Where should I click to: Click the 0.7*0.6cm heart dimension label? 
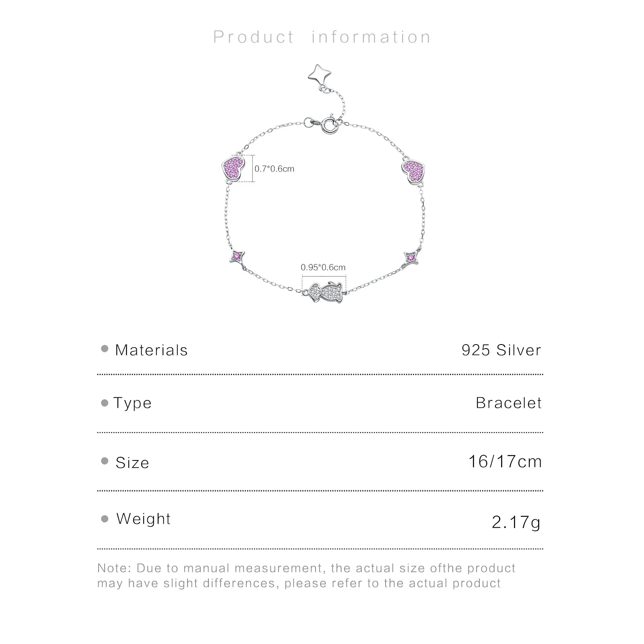pos(275,169)
